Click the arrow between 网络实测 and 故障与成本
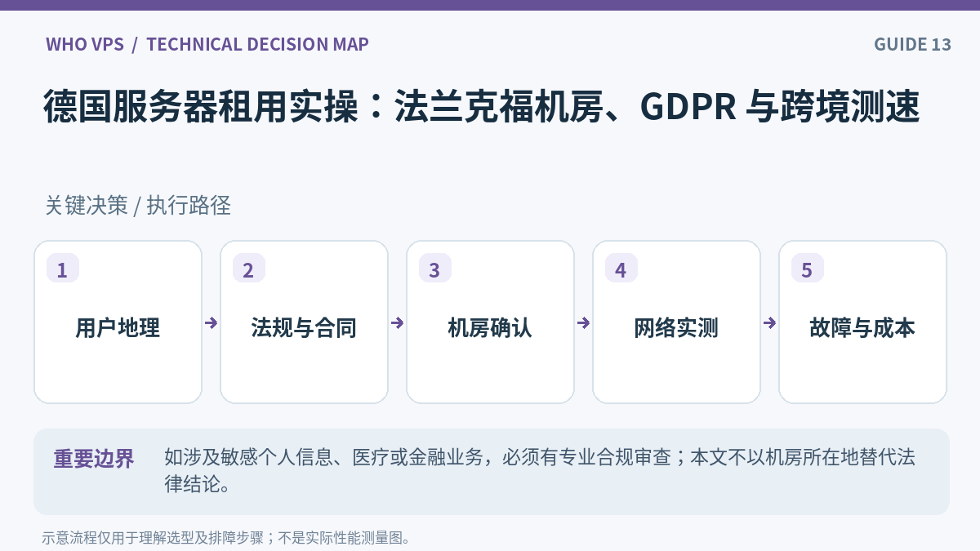 (x=770, y=322)
